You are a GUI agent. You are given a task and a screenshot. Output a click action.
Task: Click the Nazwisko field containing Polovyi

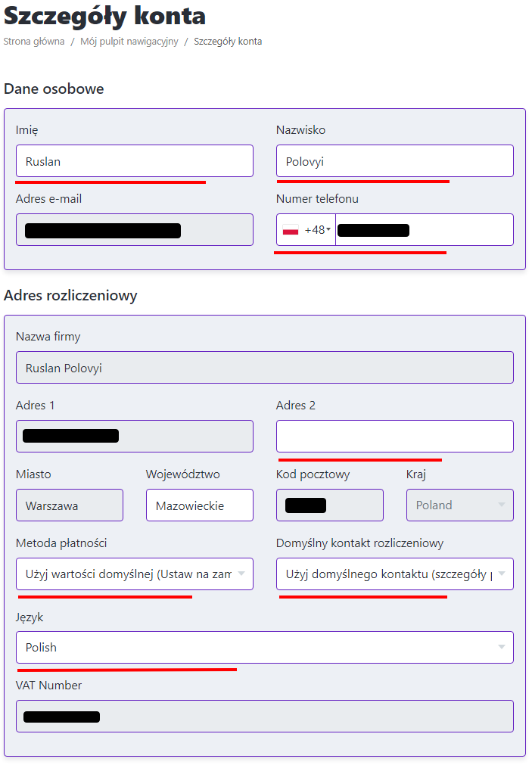[394, 161]
